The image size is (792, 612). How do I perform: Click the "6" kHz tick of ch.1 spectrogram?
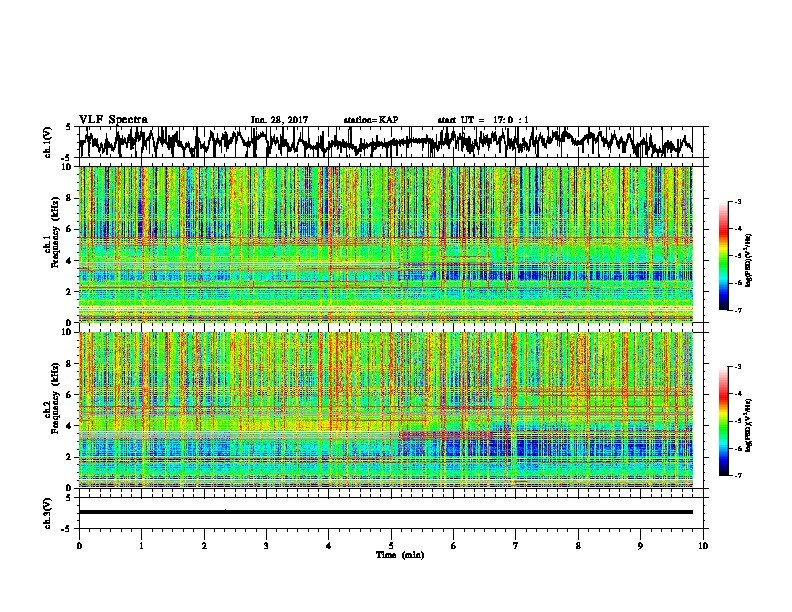(x=70, y=229)
